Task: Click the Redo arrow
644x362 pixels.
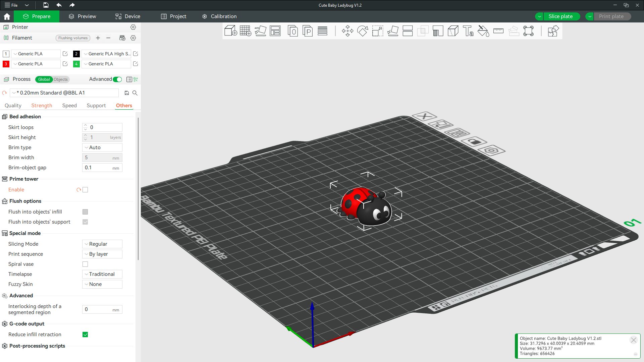Action: pos(72,5)
